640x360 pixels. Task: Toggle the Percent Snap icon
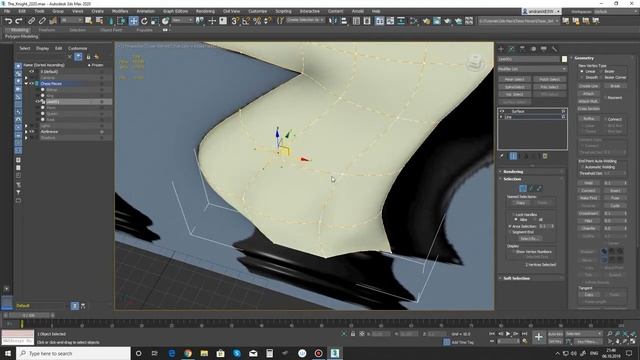[257, 21]
